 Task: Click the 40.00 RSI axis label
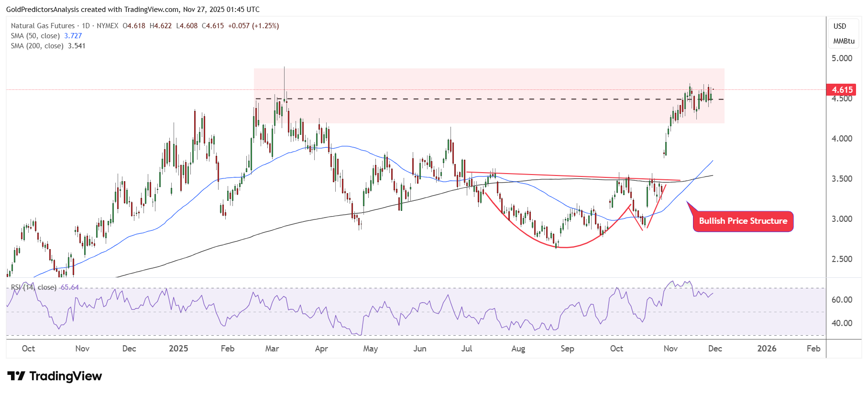(x=842, y=323)
